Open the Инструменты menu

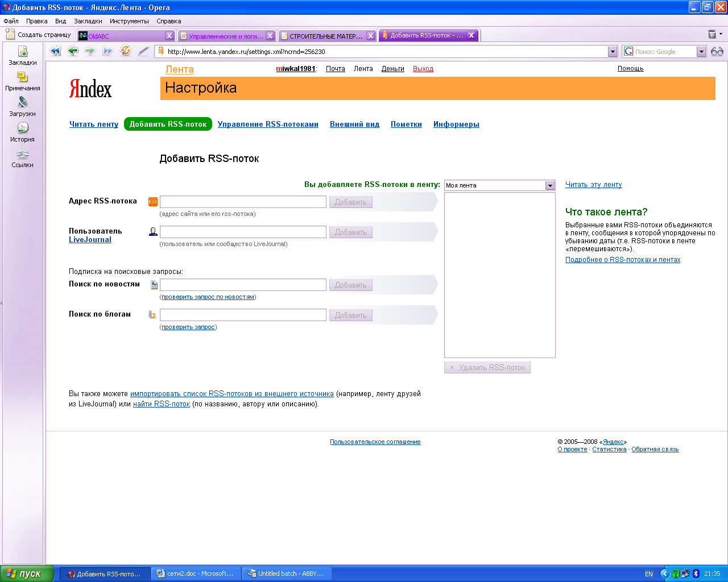(130, 21)
